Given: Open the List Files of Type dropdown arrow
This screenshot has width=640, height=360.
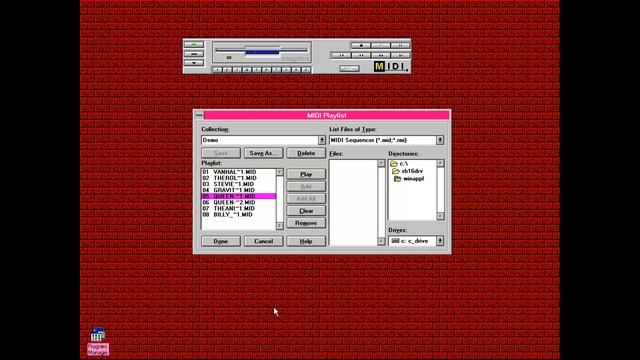Looking at the screenshot, I should [x=440, y=140].
